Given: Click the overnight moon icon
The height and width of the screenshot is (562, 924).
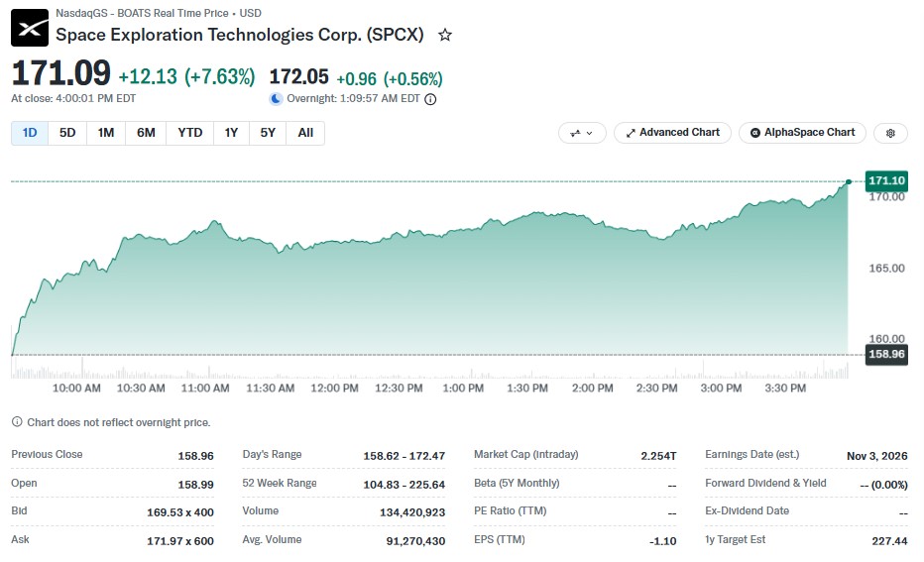Looking at the screenshot, I should (276, 99).
